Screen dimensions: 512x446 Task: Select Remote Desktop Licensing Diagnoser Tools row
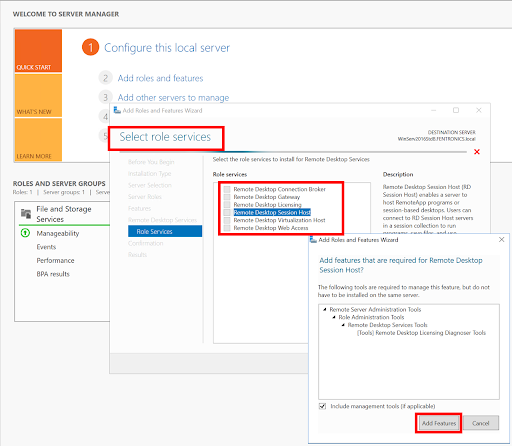(x=421, y=333)
